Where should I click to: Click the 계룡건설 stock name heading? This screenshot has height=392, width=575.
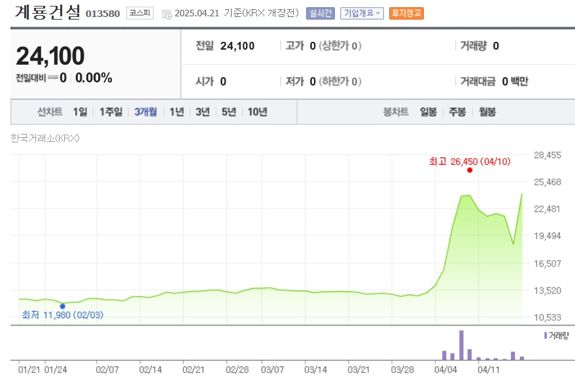pyautogui.click(x=47, y=12)
